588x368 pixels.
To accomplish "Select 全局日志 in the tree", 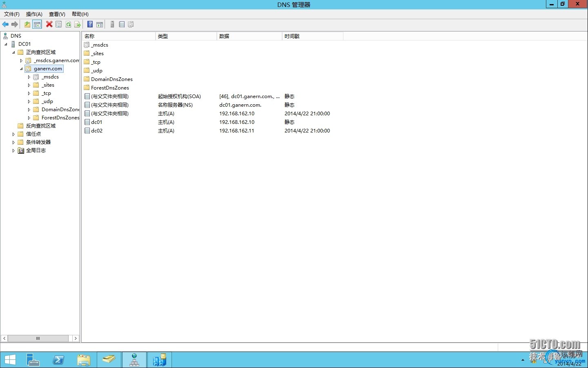I will click(x=36, y=150).
